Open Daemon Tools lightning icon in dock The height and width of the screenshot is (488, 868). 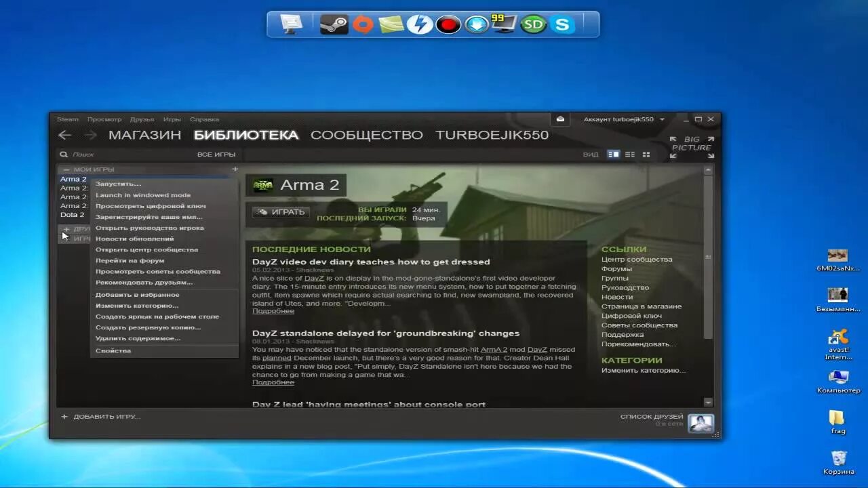(420, 25)
